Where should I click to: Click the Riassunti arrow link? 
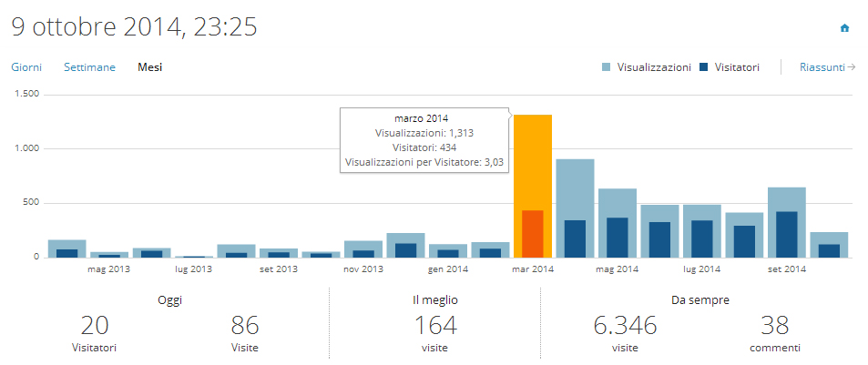827,67
